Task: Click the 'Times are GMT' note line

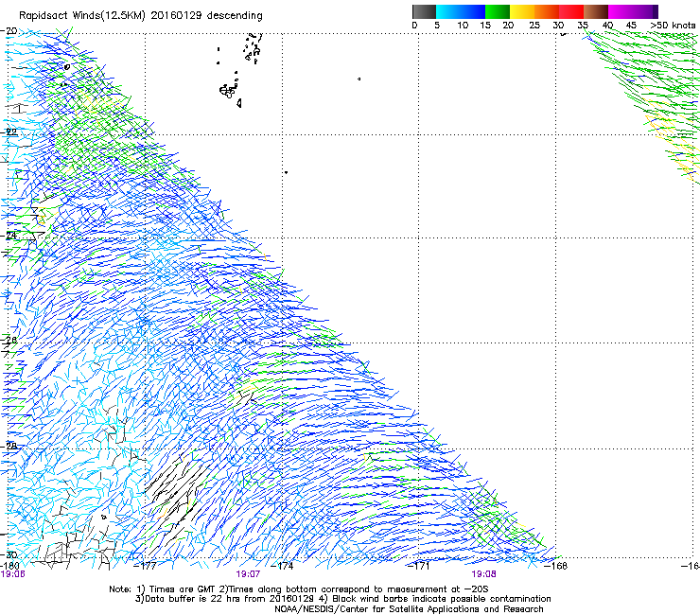Action: [299, 589]
